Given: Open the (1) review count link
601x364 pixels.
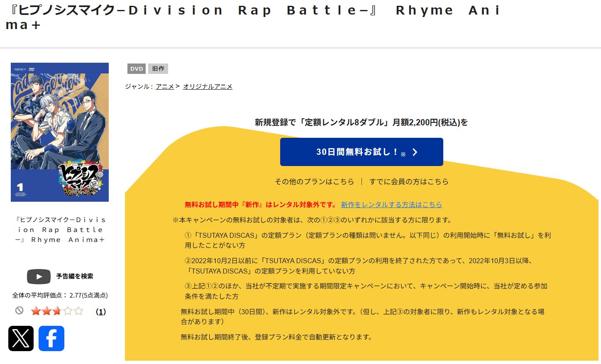Looking at the screenshot, I should tap(101, 312).
